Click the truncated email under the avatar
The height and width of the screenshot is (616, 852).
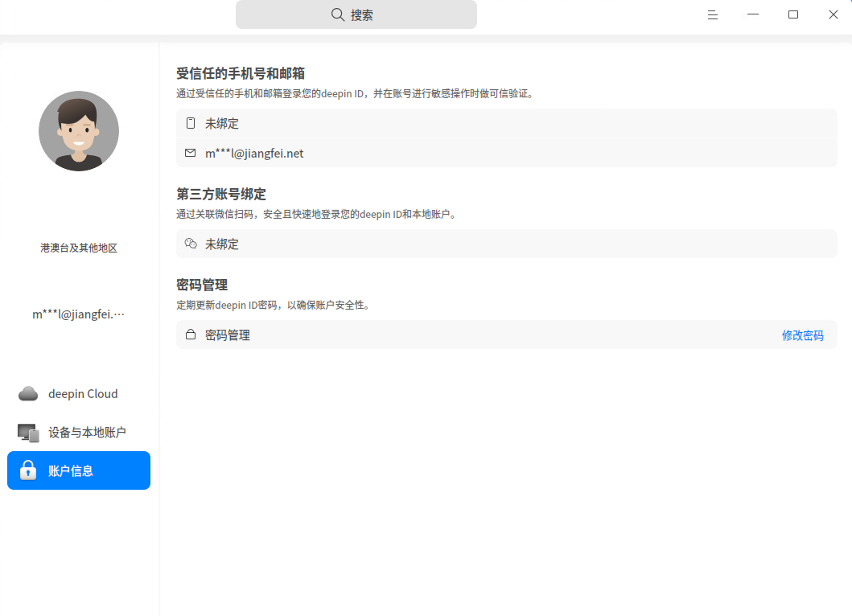(x=79, y=314)
